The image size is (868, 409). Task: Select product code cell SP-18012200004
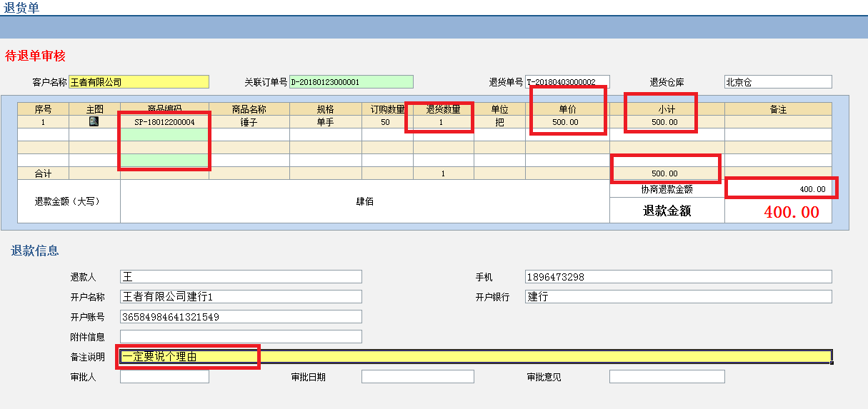tap(164, 122)
